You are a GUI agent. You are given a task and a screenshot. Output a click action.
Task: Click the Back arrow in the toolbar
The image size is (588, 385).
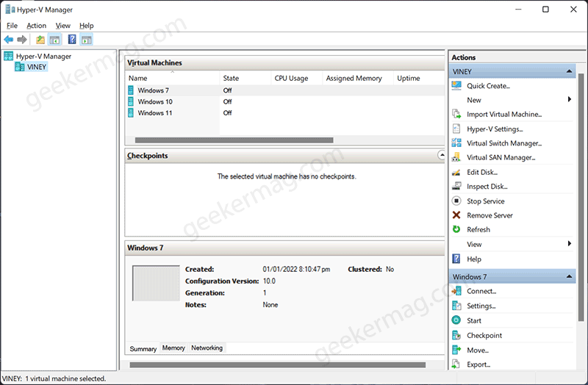(x=9, y=40)
